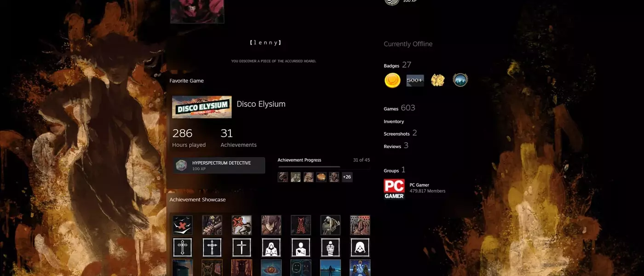Screen dimensions: 644x276
Task: Select the figure with hand on chest achievement
Action: 301,247
